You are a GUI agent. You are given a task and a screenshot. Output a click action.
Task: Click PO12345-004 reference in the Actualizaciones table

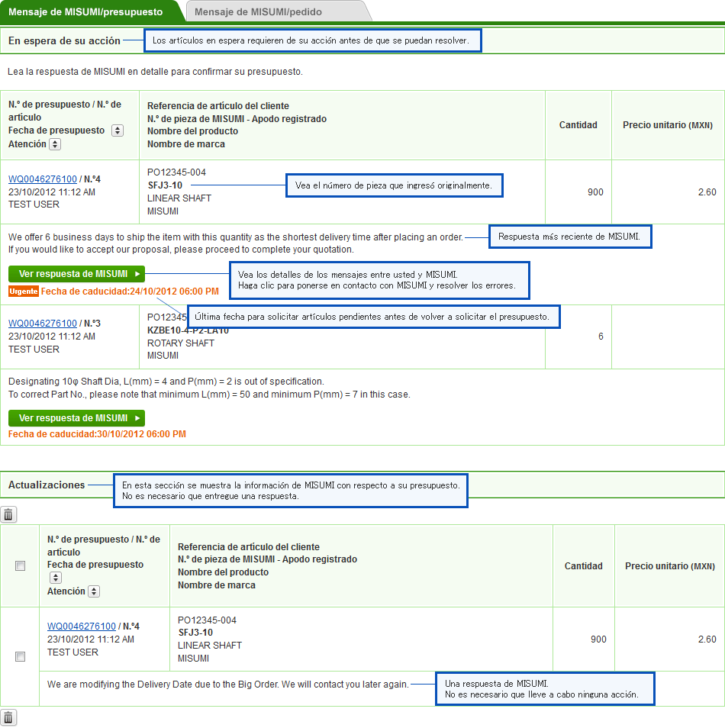coord(207,620)
